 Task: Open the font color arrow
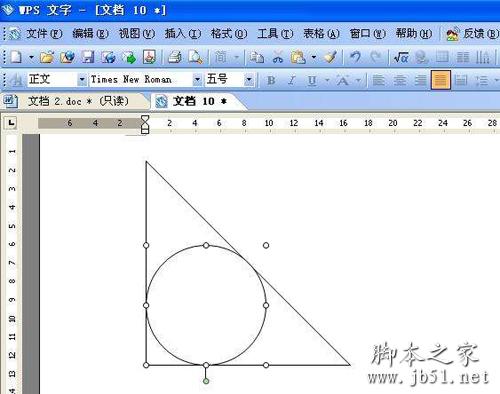(358, 80)
